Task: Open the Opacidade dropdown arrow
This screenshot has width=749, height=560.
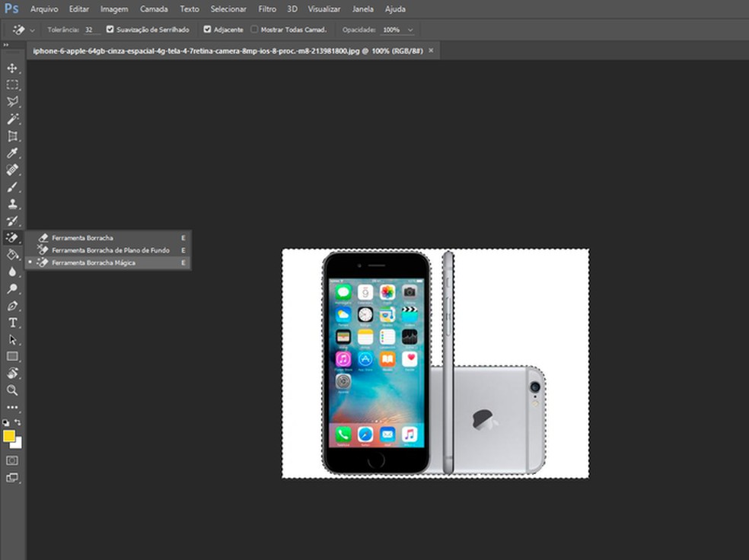Action: [411, 30]
